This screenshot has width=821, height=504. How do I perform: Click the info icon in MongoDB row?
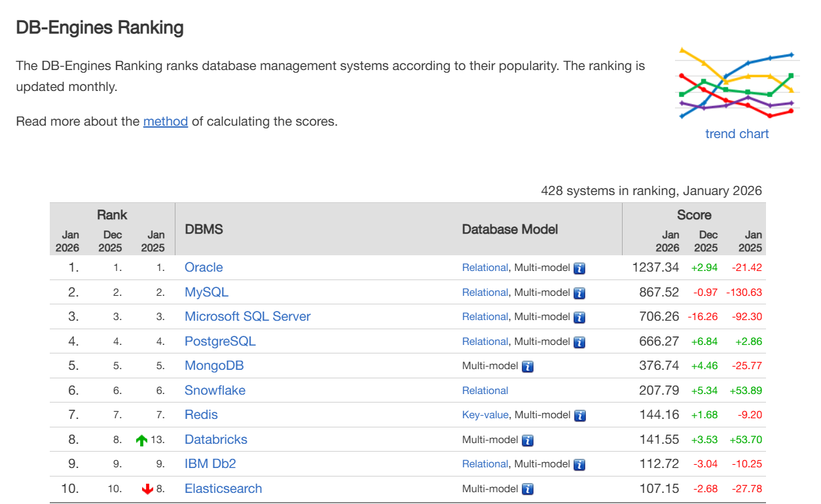click(528, 367)
